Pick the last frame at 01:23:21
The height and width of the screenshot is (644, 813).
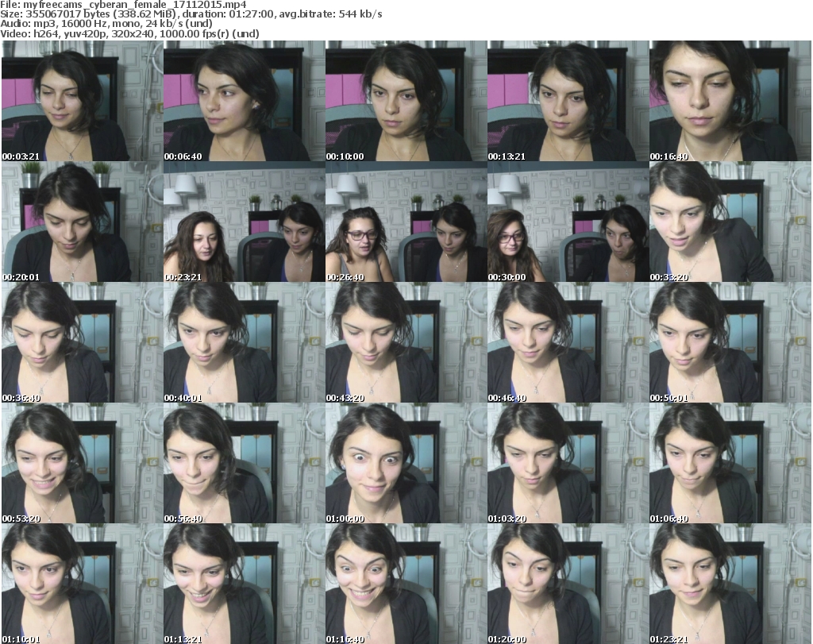click(x=730, y=584)
